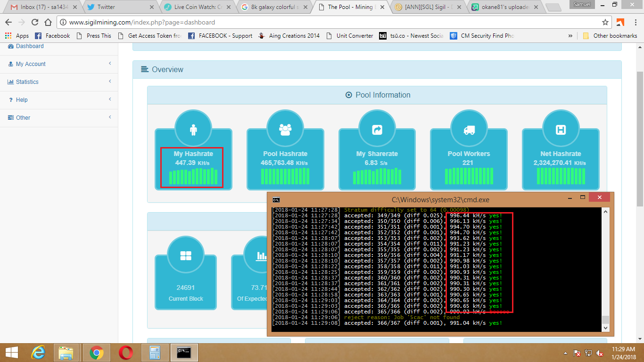This screenshot has height=362, width=644.
Task: Open the CM Security Find Phone bookmark
Action: tap(482, 36)
